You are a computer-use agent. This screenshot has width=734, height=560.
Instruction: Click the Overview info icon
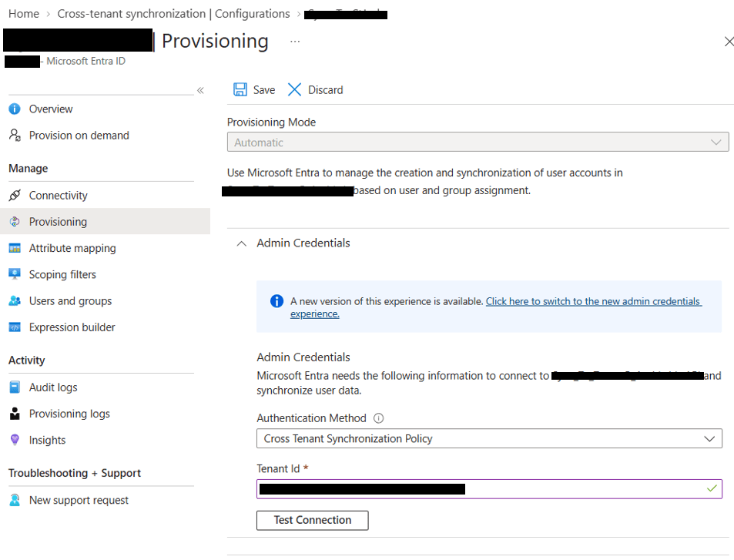click(x=15, y=109)
